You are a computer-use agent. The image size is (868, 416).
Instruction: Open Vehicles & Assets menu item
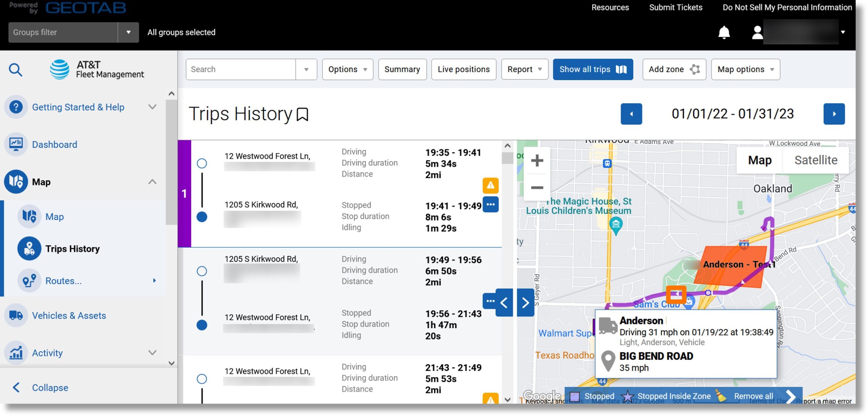(x=69, y=315)
